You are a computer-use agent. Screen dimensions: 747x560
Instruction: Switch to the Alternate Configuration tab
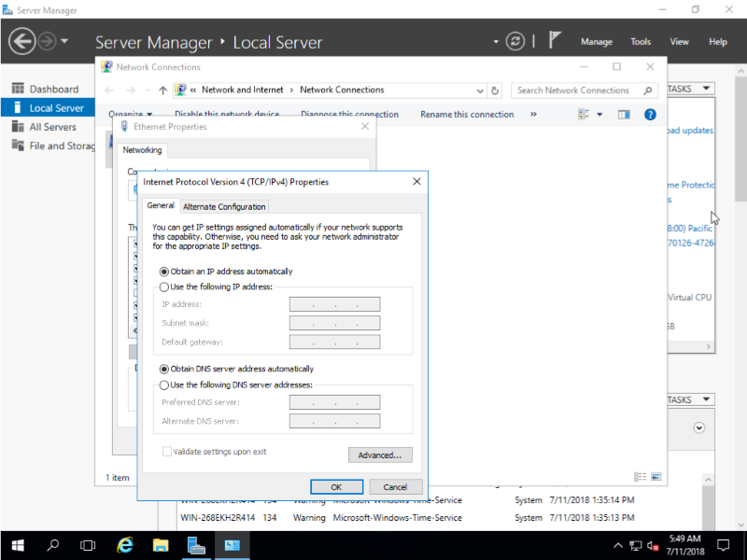coord(224,206)
